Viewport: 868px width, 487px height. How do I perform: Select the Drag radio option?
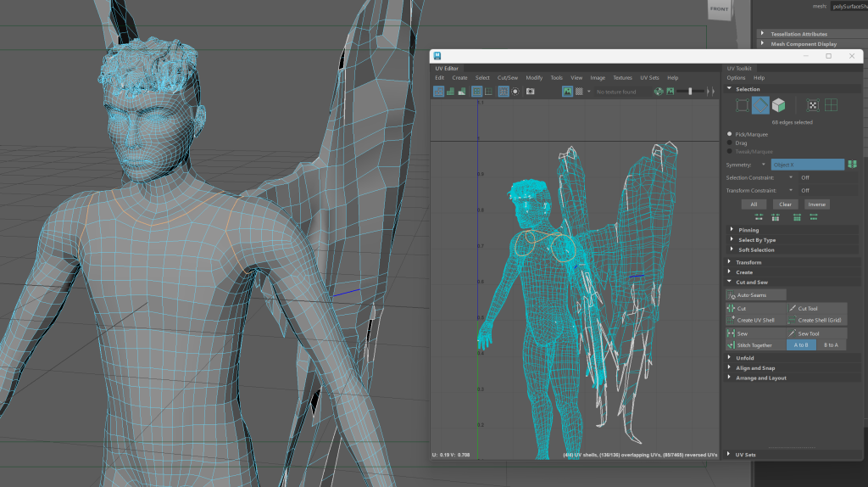731,143
